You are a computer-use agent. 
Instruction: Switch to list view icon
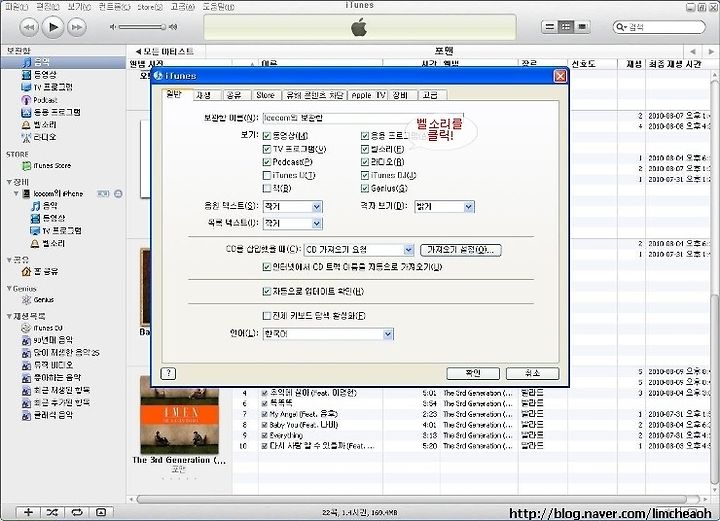[x=549, y=27]
